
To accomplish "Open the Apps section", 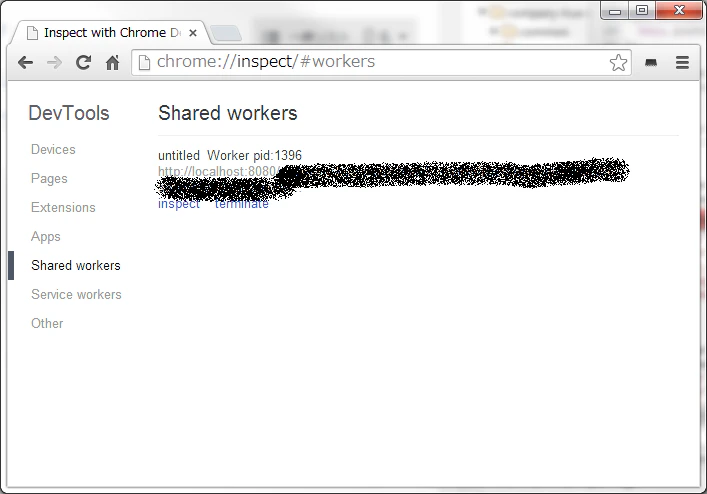I will [x=46, y=236].
